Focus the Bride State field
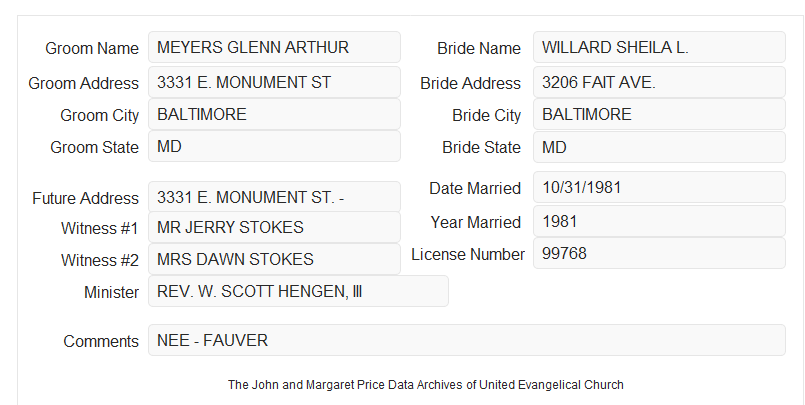The image size is (805, 405). coord(659,147)
